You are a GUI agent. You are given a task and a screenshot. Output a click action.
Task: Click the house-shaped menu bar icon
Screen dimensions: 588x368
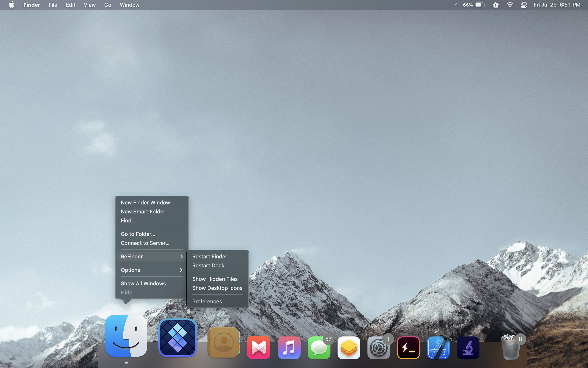coord(496,5)
